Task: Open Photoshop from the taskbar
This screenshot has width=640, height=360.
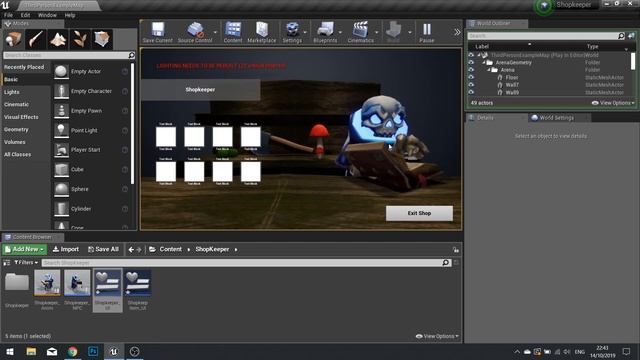Action: [x=93, y=351]
